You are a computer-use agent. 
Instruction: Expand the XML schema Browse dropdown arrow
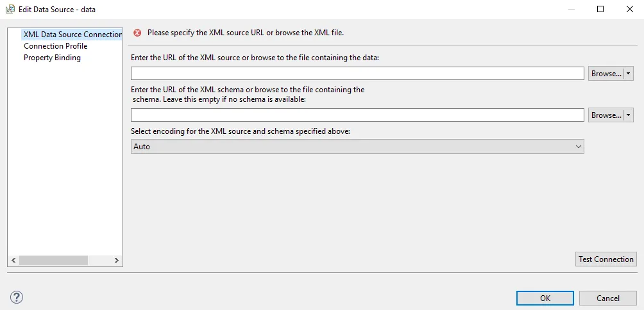[629, 115]
